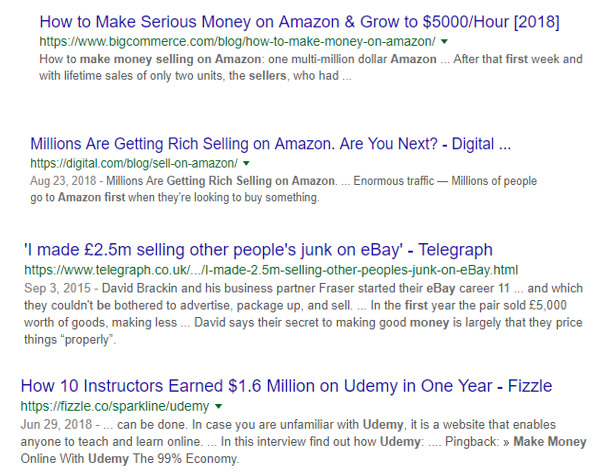
Task: Open 'Millions Are Getting Rich Selling on Amazon' result
Action: coord(270,143)
